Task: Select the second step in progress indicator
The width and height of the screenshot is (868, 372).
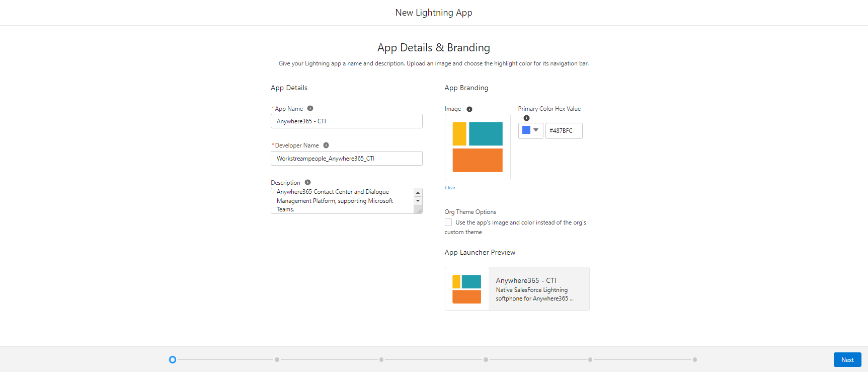Action: click(277, 359)
